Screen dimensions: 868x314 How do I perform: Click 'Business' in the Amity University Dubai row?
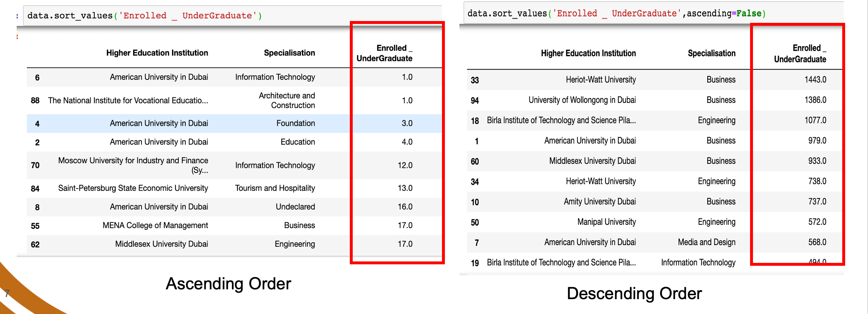coord(721,202)
